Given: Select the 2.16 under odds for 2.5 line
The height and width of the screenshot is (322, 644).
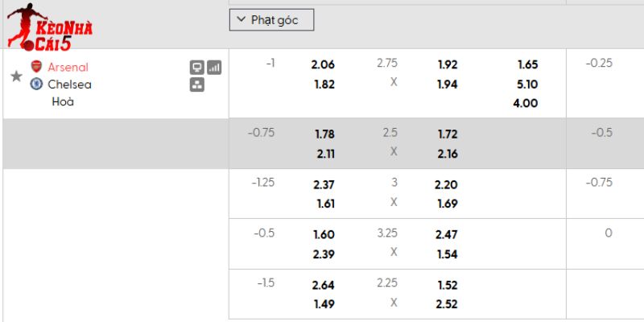Looking at the screenshot, I should coord(448,151).
